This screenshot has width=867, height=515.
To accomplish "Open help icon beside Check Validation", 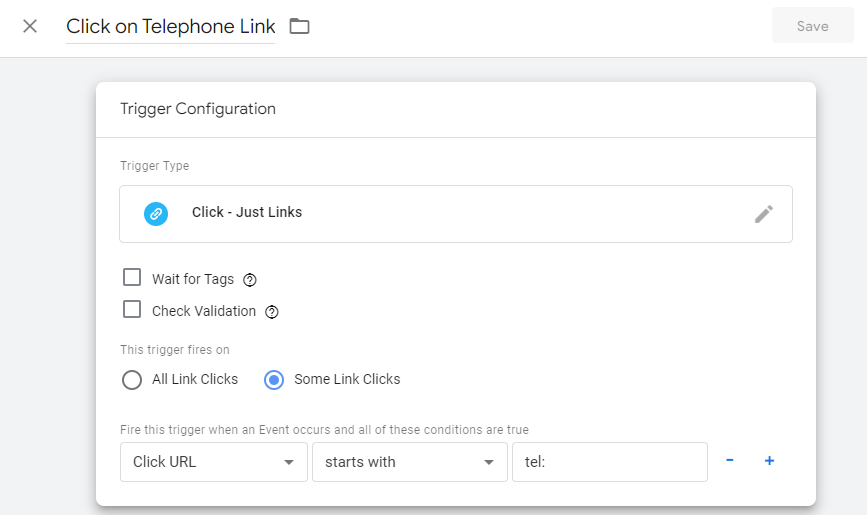I will point(271,312).
